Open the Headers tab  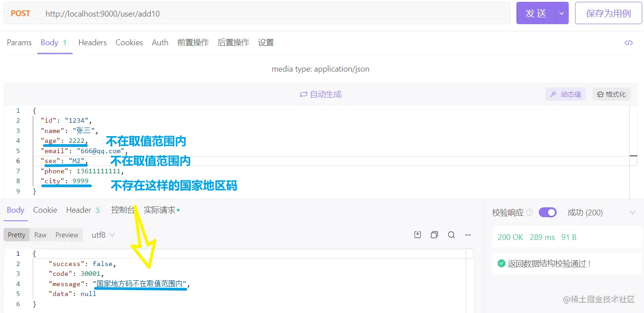tap(92, 43)
